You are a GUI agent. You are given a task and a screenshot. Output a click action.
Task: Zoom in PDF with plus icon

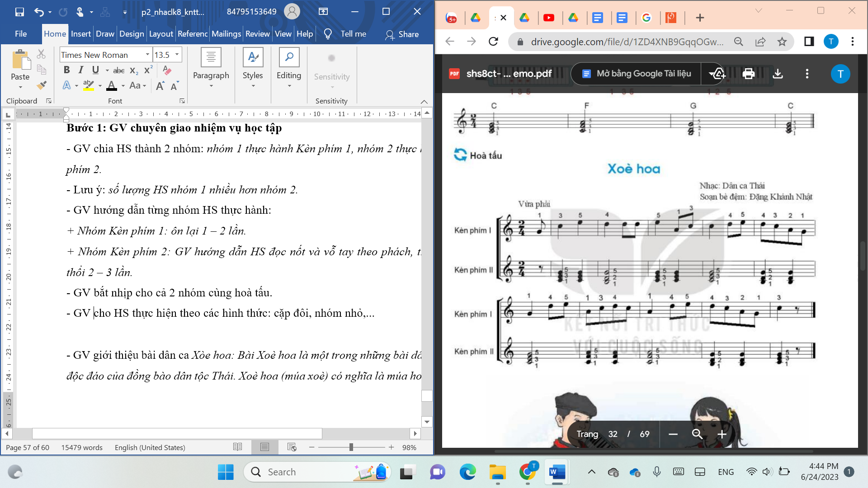[722, 434]
